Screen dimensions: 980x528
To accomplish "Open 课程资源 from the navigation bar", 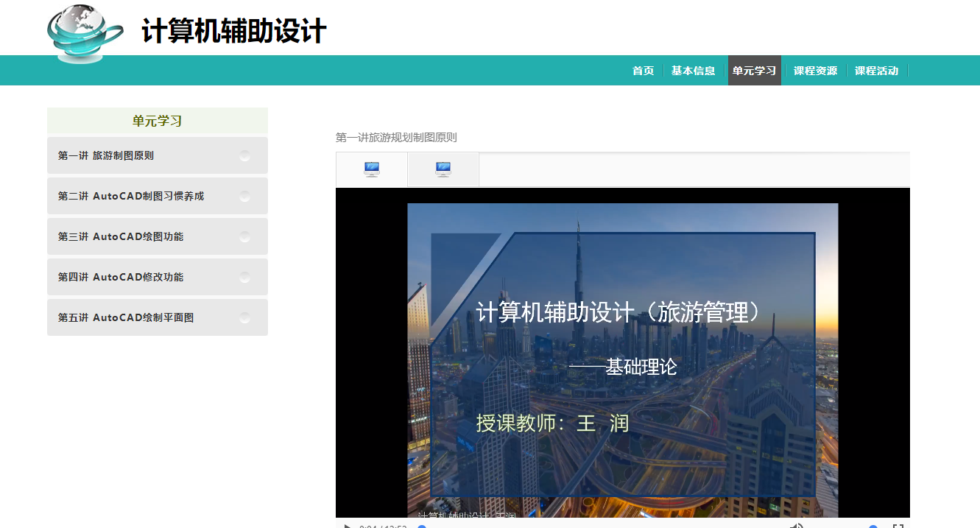I will click(x=815, y=71).
